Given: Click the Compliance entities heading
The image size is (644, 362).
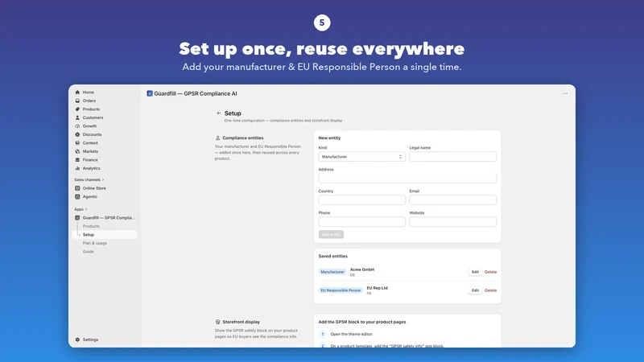Looking at the screenshot, I should pyautogui.click(x=243, y=138).
